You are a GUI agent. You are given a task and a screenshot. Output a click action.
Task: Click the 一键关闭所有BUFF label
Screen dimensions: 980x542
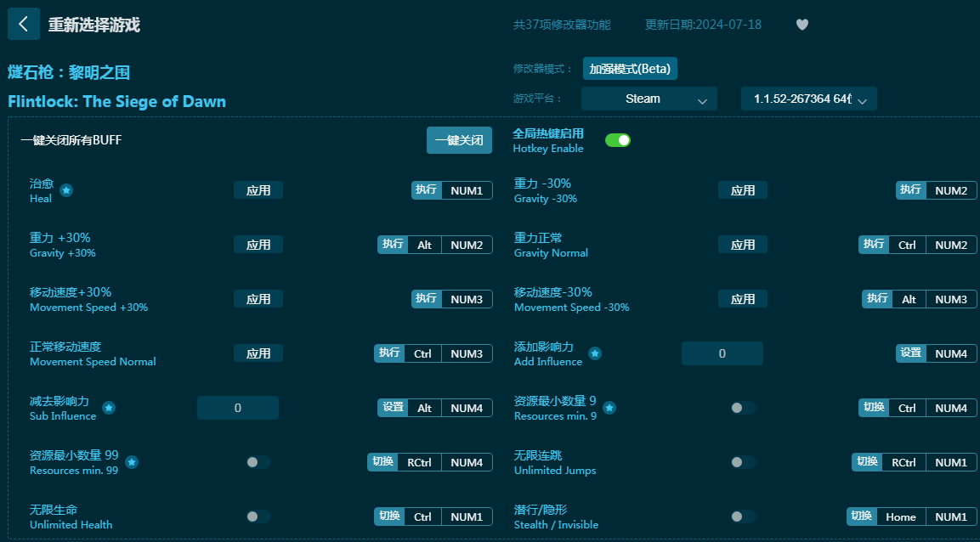pos(71,140)
